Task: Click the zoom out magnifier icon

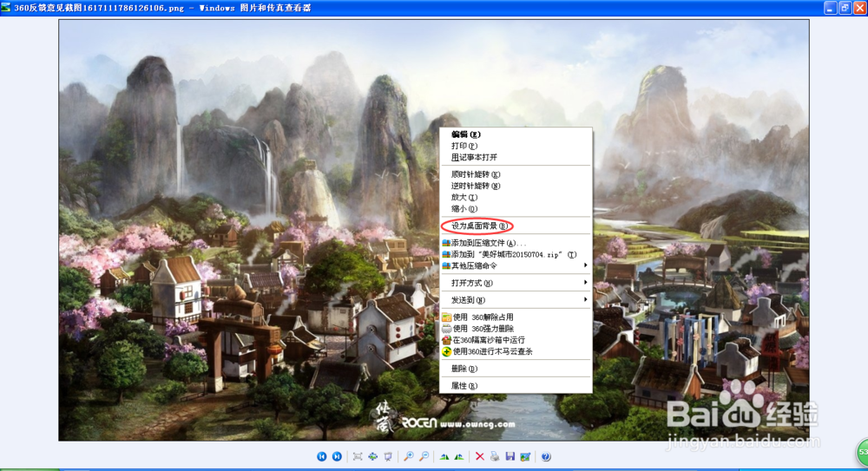Action: [424, 456]
